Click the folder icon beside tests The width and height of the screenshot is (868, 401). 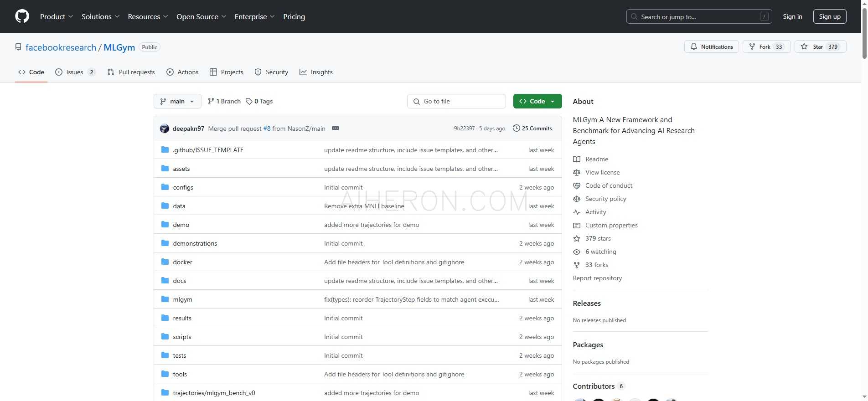[x=165, y=355]
